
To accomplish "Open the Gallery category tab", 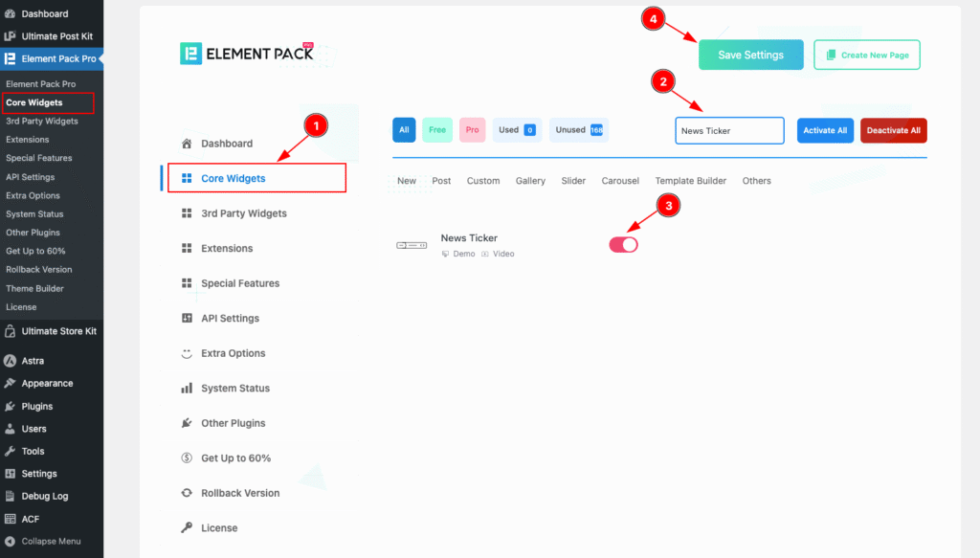I will [x=530, y=181].
